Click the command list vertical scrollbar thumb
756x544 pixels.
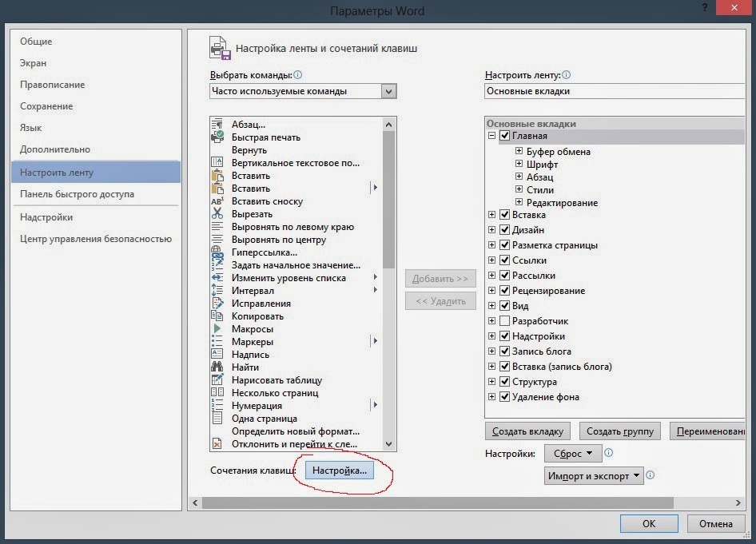(x=388, y=200)
